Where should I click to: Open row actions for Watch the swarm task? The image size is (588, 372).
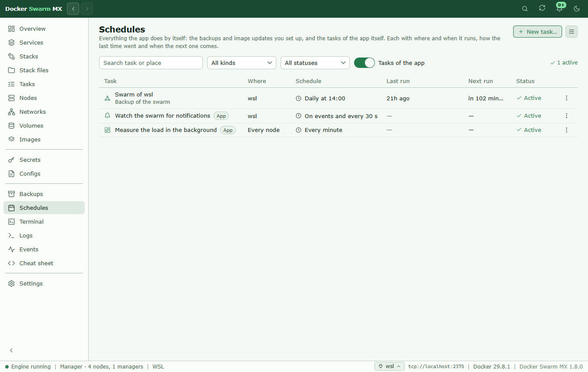(567, 116)
